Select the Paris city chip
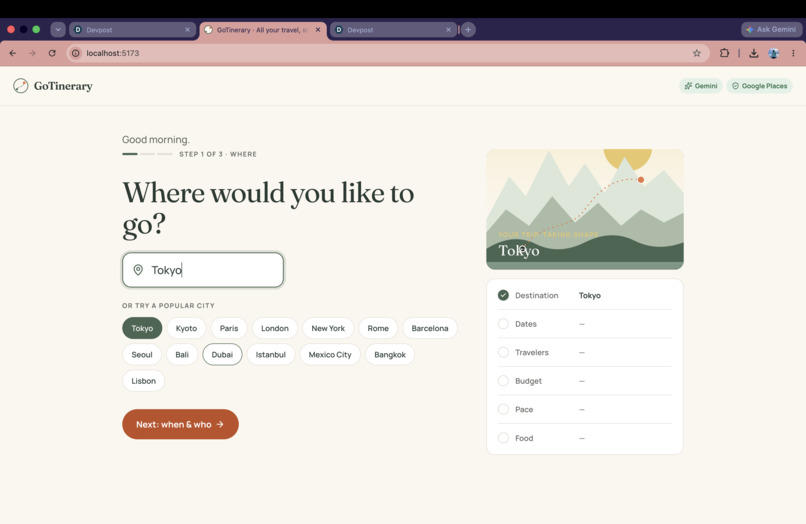Screen dimensions: 806x524 229,328
